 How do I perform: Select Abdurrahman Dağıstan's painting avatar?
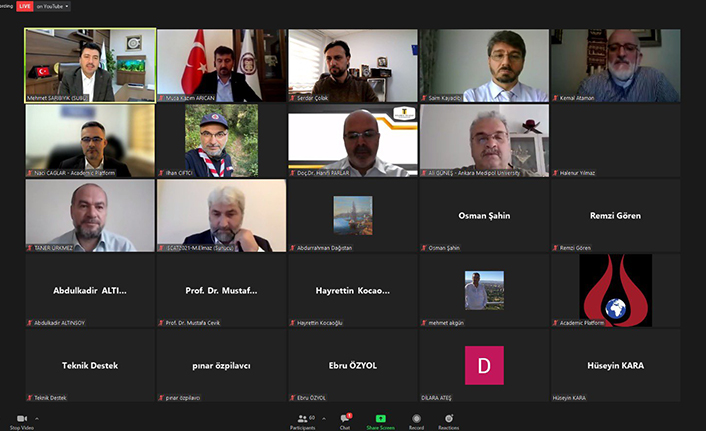353,215
